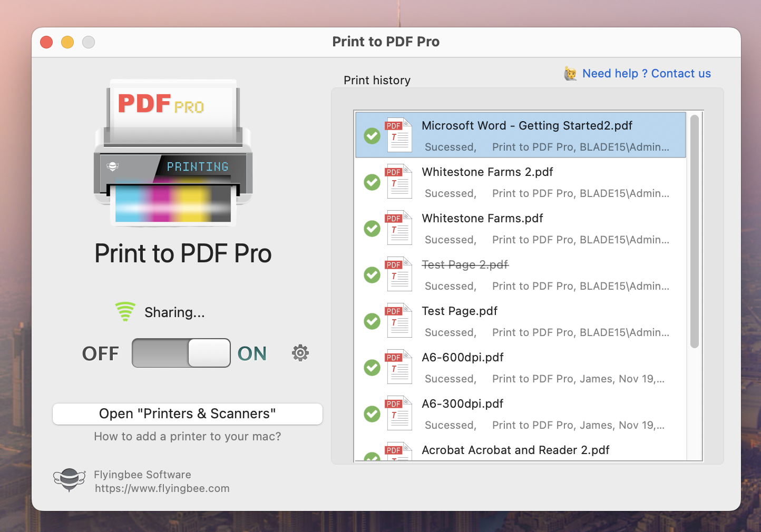This screenshot has width=761, height=532.
Task: Click PDF file icon for Whitestone Farms.pdf
Action: tap(398, 228)
